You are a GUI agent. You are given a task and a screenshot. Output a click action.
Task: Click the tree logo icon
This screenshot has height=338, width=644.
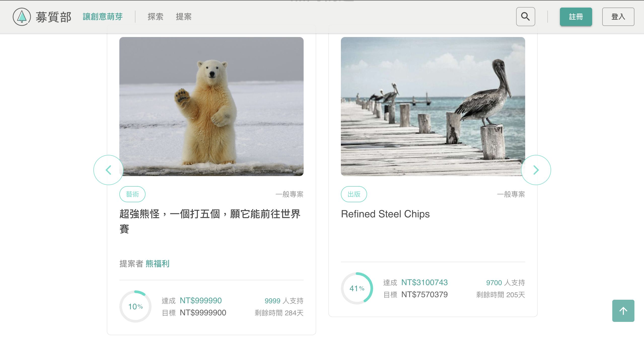tap(22, 17)
